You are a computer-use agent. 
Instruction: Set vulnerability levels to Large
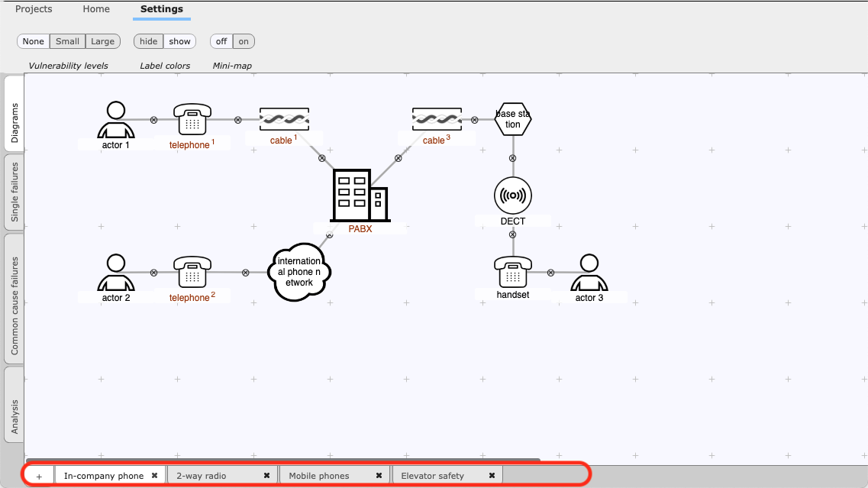tap(102, 41)
